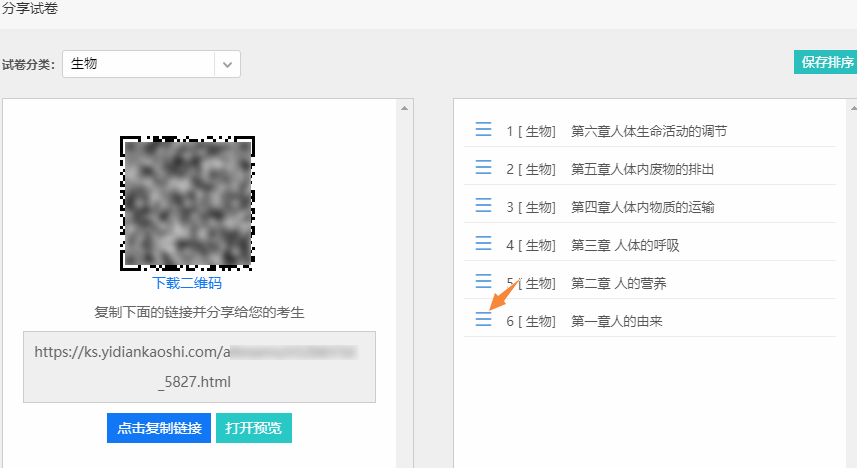The height and width of the screenshot is (468, 857).
Task: Click text 复制下面的链接并分享给您的考生
Action: [x=199, y=313]
